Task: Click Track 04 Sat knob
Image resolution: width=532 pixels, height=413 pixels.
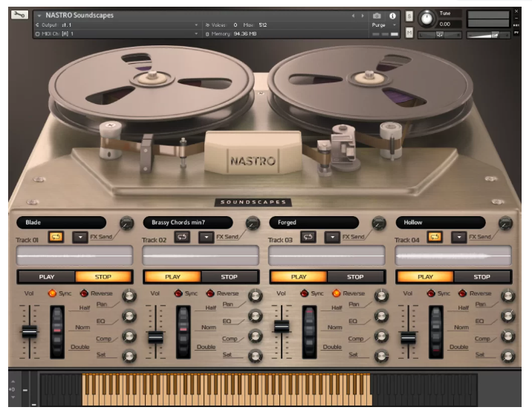Action: tap(508, 356)
